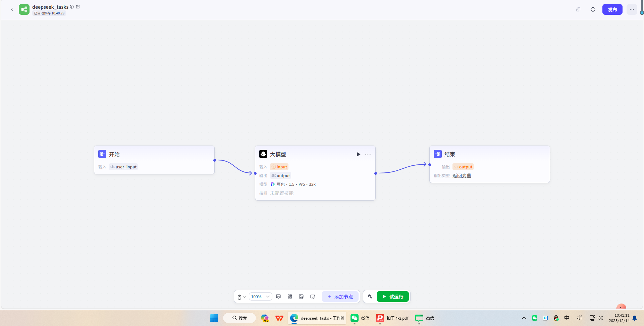Click the image export icon in toolbar
This screenshot has height=326, width=644.
click(301, 296)
